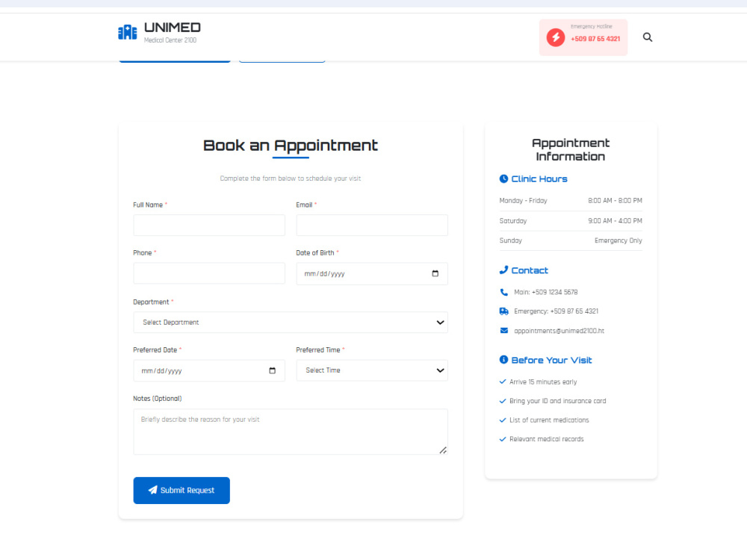
Task: Click checkmark next to Relevant medical records
Action: coord(503,439)
